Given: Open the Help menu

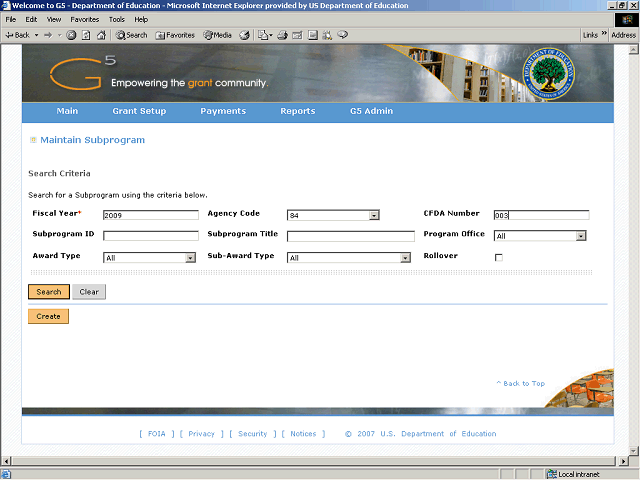Looking at the screenshot, I should pos(141,19).
